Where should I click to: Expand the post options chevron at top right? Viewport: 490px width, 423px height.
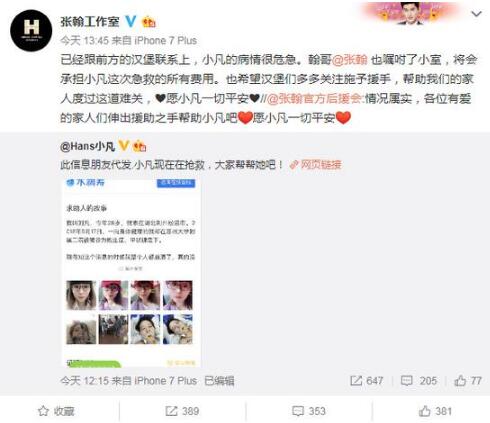pos(476,14)
